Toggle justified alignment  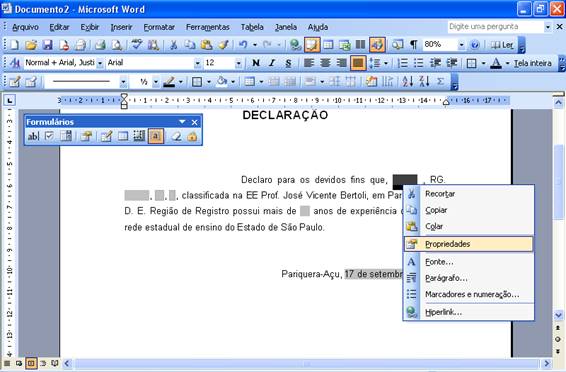pyautogui.click(x=358, y=63)
